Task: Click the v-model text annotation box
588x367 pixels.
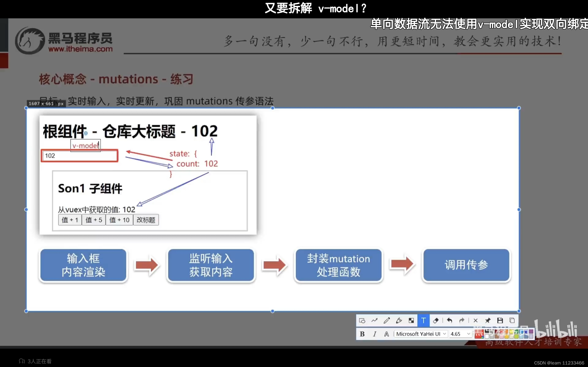Action: click(x=85, y=145)
